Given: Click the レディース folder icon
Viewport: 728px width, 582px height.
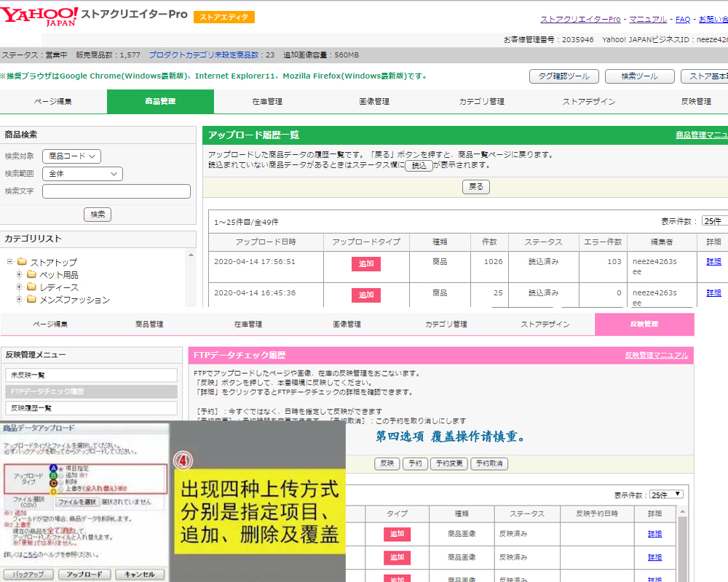Looking at the screenshot, I should pyautogui.click(x=31, y=287).
